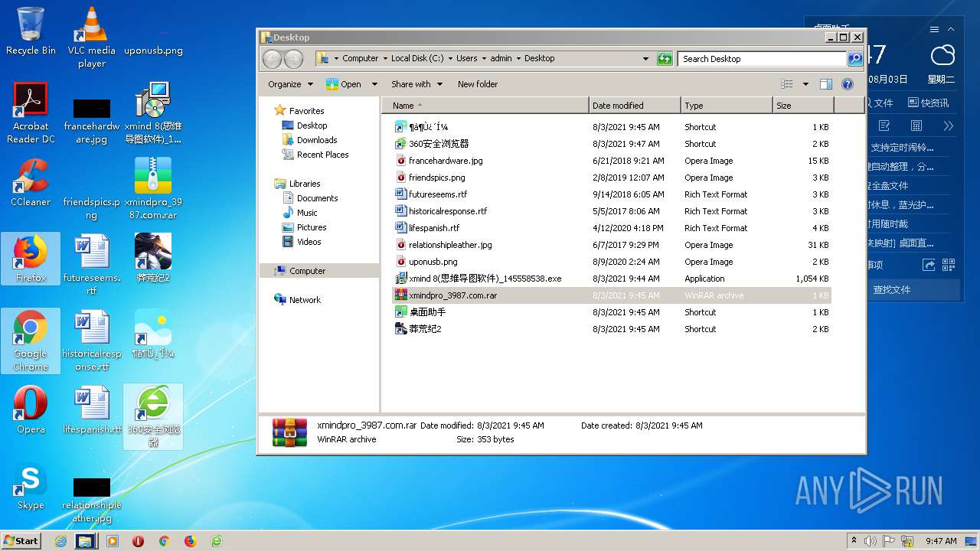The image size is (980, 551).
Task: Open the Share with dropdown
Action: (x=416, y=84)
